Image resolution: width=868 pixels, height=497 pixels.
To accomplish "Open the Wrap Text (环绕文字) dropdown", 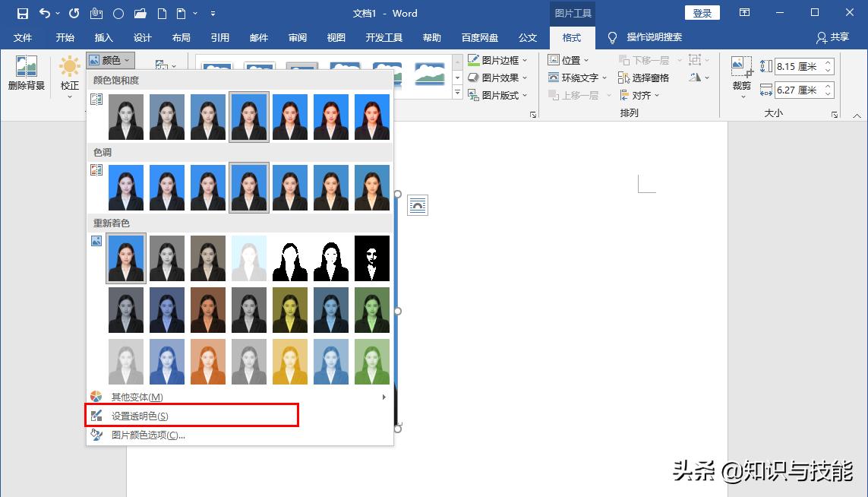I will (x=578, y=78).
